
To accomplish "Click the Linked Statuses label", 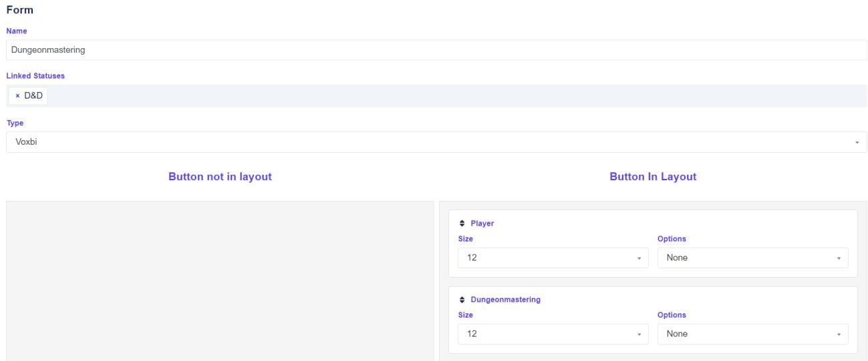I will pyautogui.click(x=35, y=76).
